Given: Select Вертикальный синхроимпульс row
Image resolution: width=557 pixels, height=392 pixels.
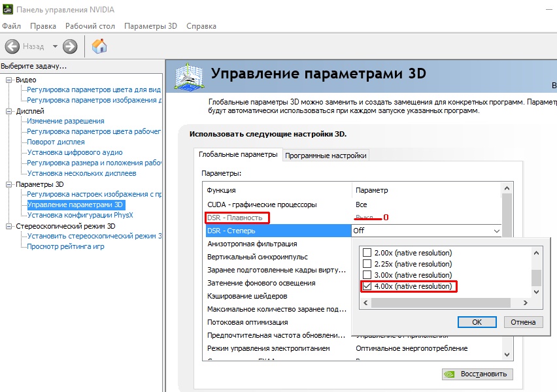Looking at the screenshot, I should tap(277, 257).
